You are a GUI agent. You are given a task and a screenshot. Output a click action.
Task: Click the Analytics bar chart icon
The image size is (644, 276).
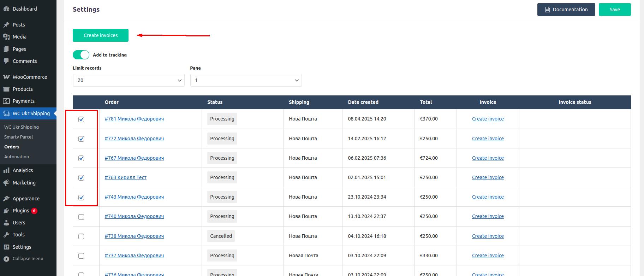[x=6, y=170]
